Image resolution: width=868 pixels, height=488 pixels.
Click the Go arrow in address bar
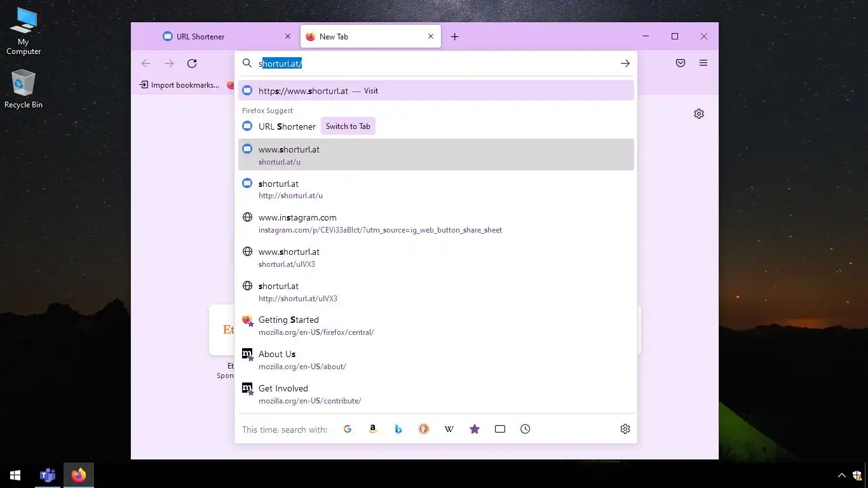click(x=625, y=64)
